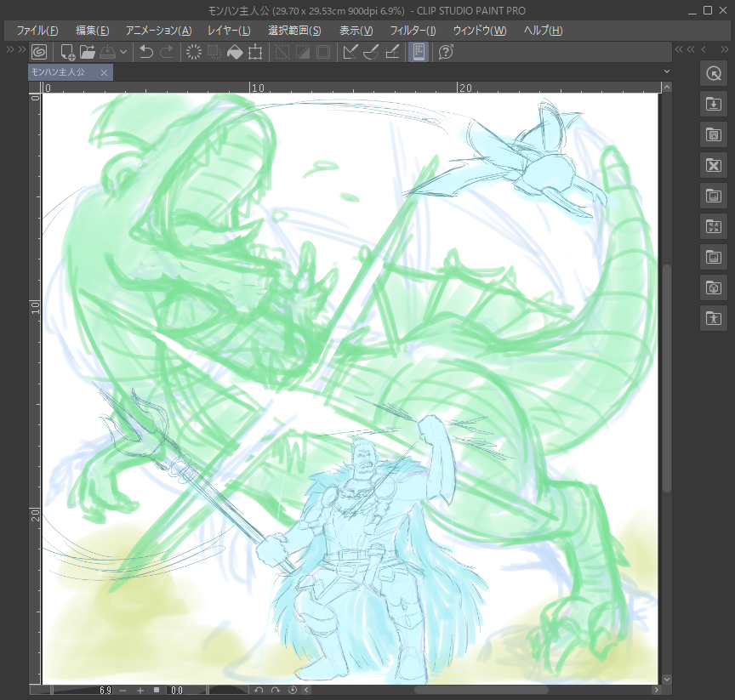Open the 編集(E) menu
The height and width of the screenshot is (700, 735).
[93, 31]
